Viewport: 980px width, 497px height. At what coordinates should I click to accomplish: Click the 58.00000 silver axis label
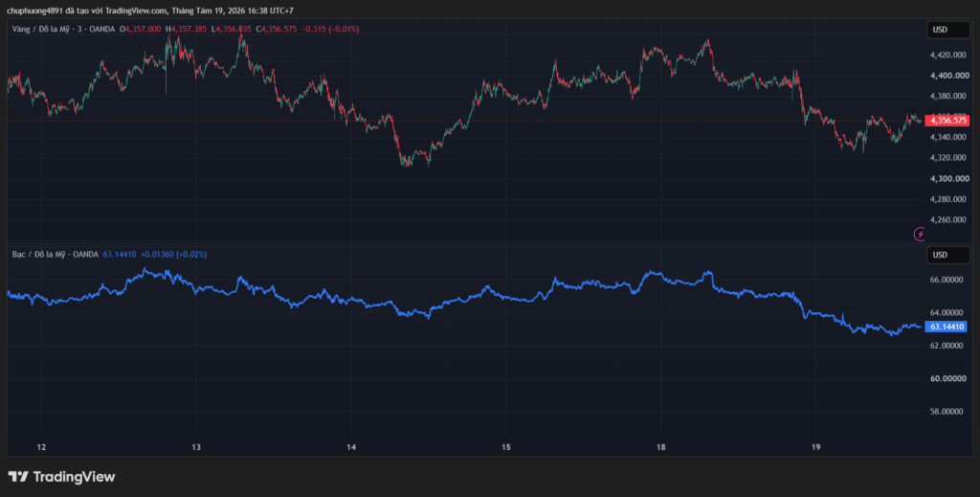pos(947,412)
